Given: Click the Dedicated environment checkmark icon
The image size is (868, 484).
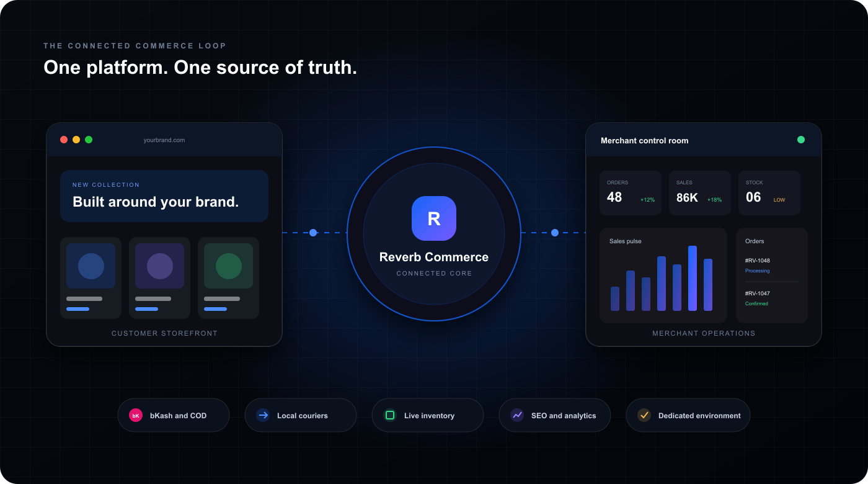Looking at the screenshot, I should 644,415.
